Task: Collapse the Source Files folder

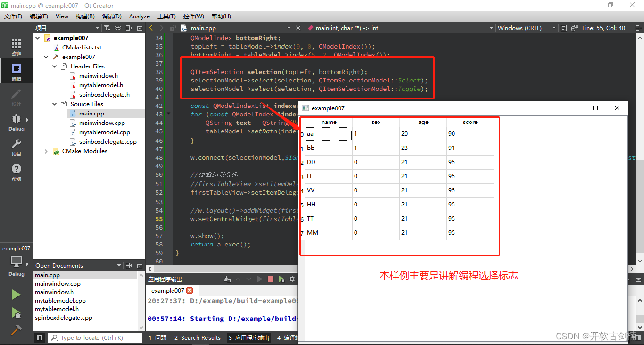Action: point(55,104)
